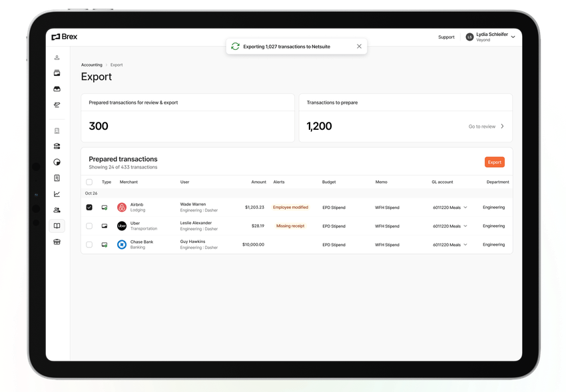The image size is (566, 392).
Task: Click the Oct 26 date group row
Action: click(x=297, y=193)
